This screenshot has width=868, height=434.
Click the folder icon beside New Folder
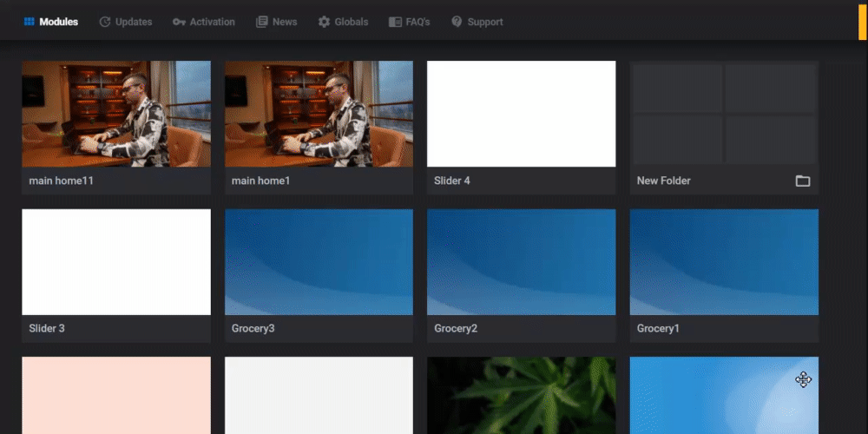pyautogui.click(x=803, y=181)
